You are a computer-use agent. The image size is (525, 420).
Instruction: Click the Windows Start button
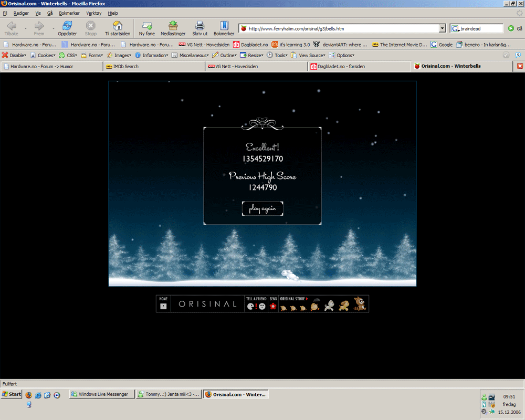(x=12, y=394)
